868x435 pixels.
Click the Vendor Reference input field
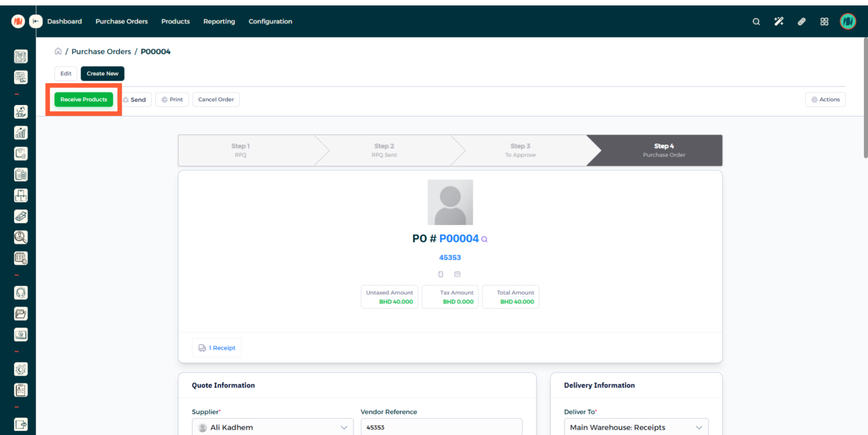(441, 428)
